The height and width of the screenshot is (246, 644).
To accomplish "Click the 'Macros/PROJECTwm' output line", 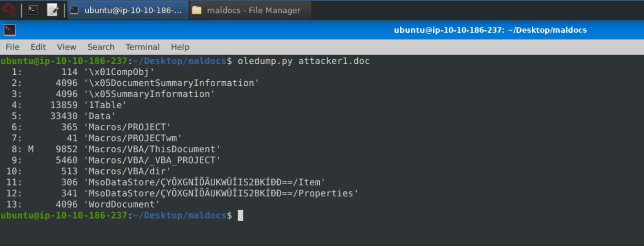I will pos(135,138).
